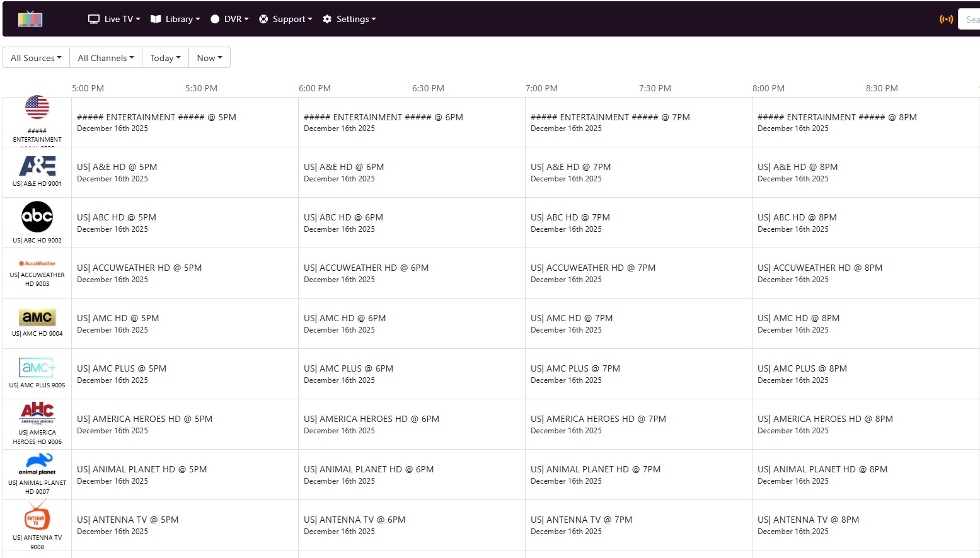Screen dimensions: 980x558
Task: Open the Live TV menu
Action: [x=114, y=19]
